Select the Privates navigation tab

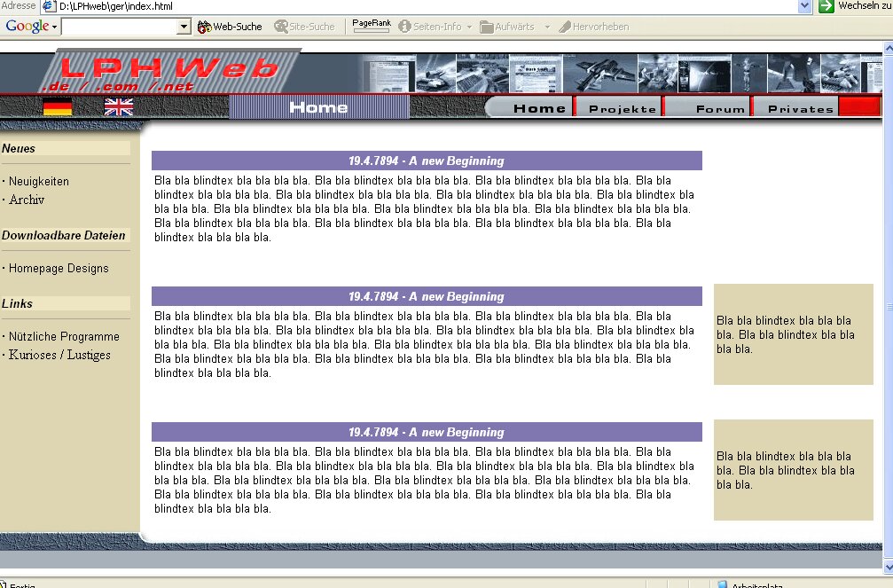800,109
